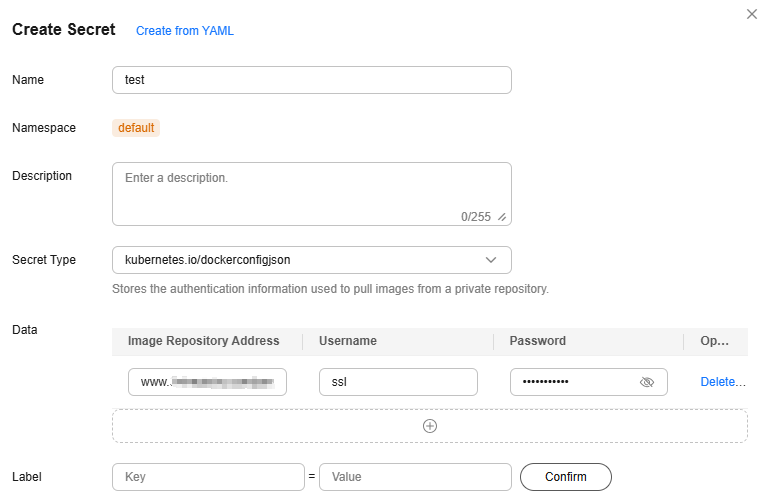Toggle password visibility eye icon
This screenshot has height=501, width=761.
[x=646, y=382]
